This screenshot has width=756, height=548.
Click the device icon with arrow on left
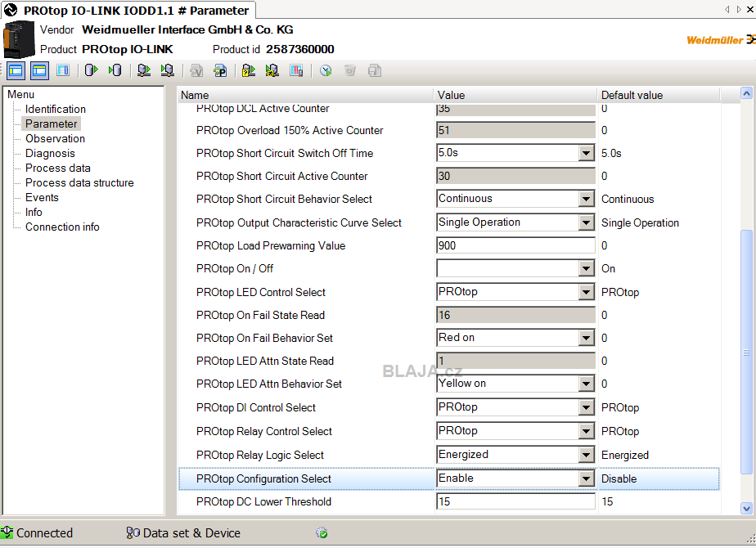[x=167, y=71]
